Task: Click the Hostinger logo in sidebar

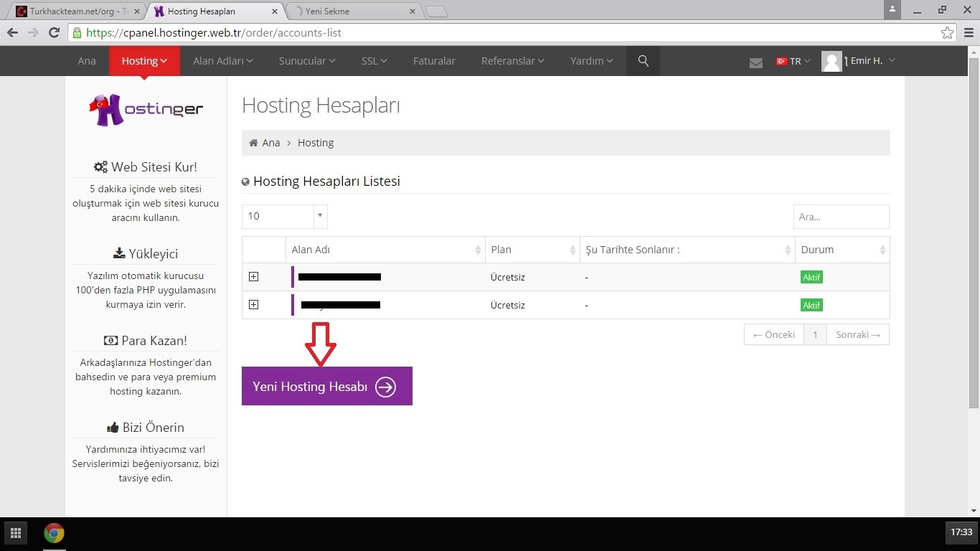Action: (x=146, y=110)
